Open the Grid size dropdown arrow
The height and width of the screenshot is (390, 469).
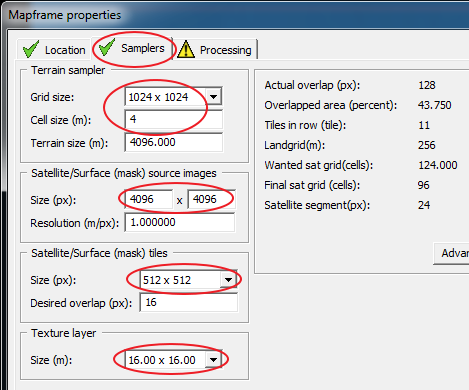(213, 97)
